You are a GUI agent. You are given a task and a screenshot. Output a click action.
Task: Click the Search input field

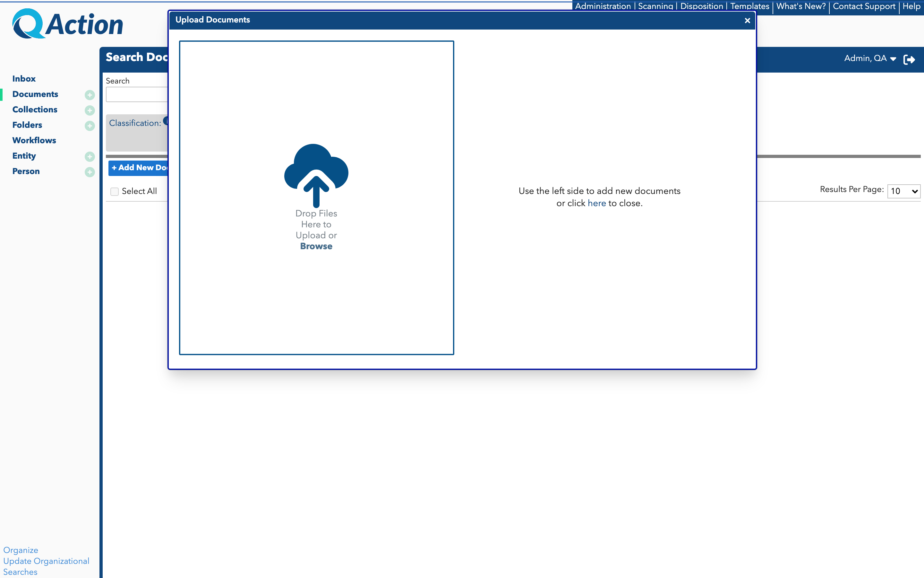(x=137, y=94)
